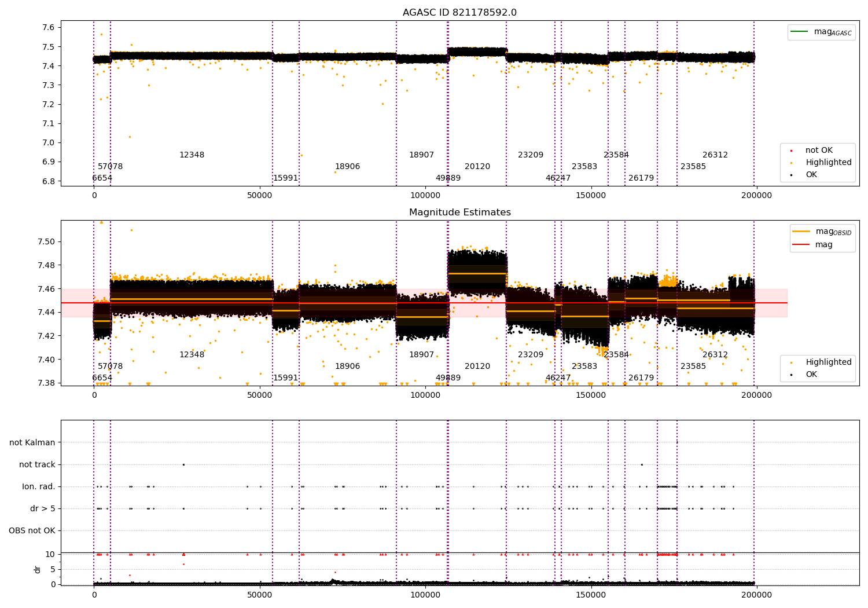868x608 pixels.
Task: Click the 'not track' axis label
Action: pos(37,464)
